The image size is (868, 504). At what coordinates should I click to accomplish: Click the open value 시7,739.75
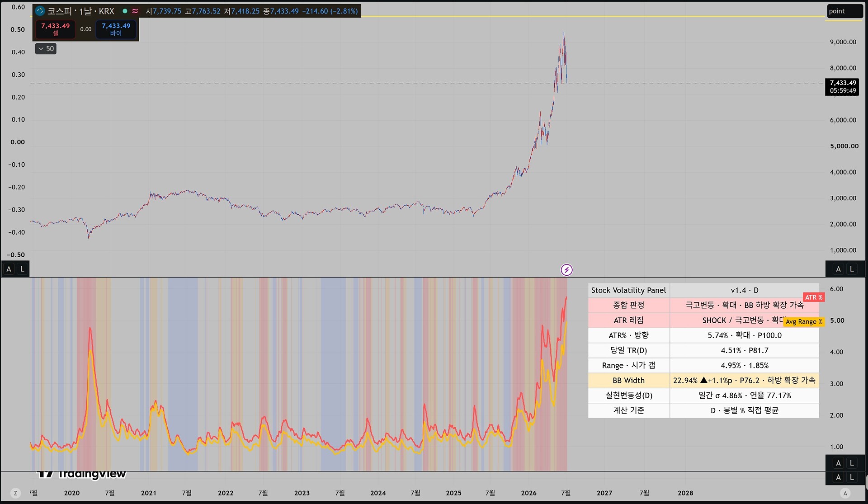tap(163, 11)
